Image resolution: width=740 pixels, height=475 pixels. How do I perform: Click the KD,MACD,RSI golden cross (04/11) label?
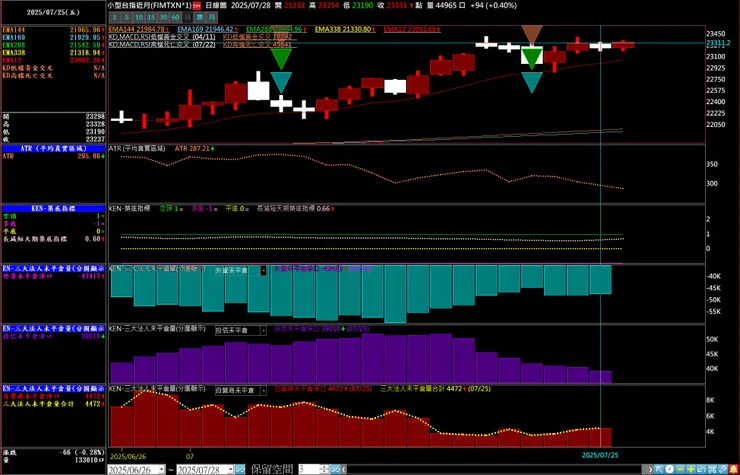tap(162, 37)
